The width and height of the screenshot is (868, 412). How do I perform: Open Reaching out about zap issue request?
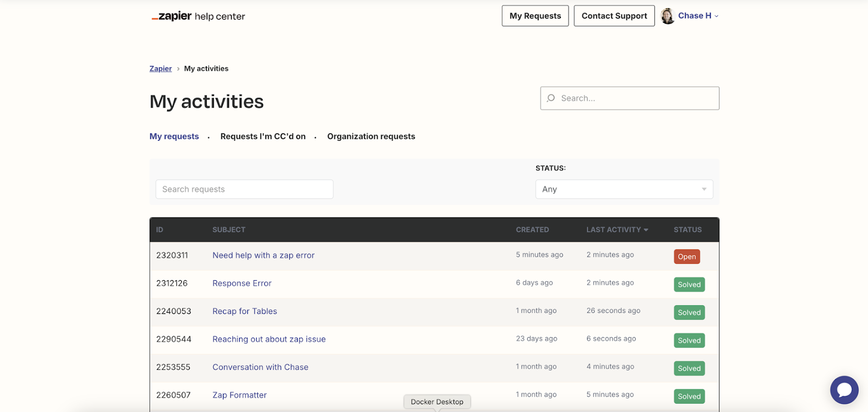[x=269, y=339]
